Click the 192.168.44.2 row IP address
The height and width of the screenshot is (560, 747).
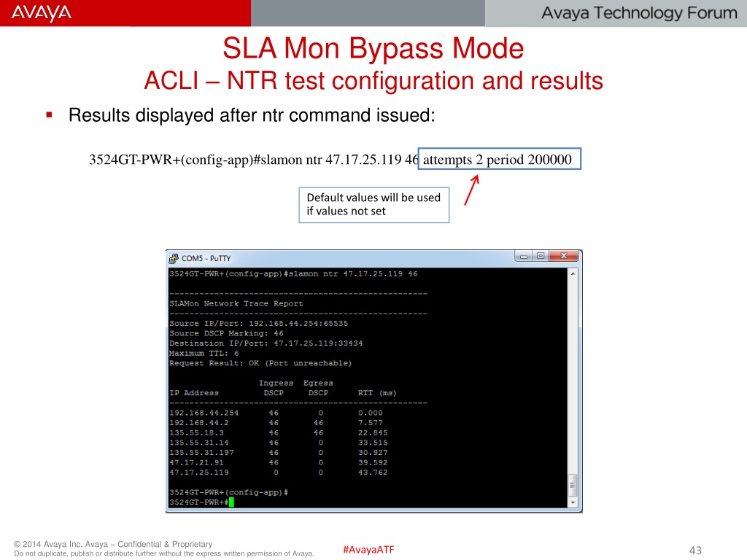tap(198, 423)
